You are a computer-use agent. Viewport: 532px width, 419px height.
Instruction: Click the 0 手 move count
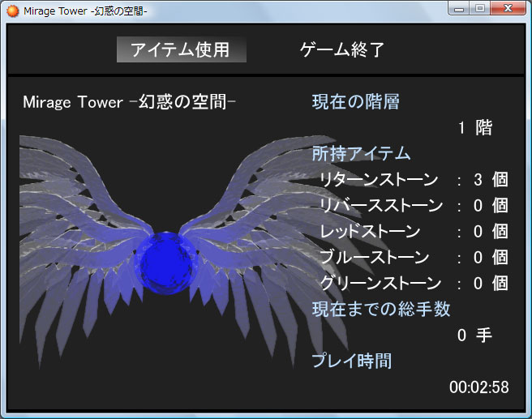[474, 336]
